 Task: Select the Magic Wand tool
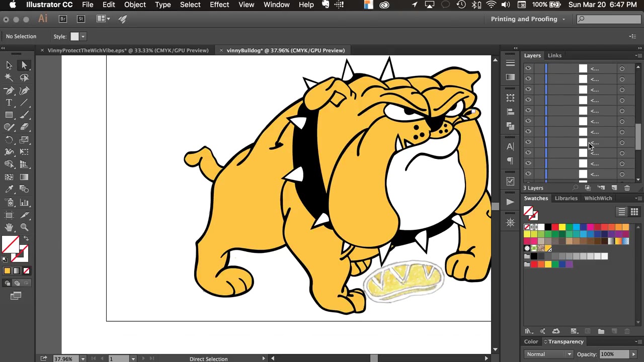9,78
